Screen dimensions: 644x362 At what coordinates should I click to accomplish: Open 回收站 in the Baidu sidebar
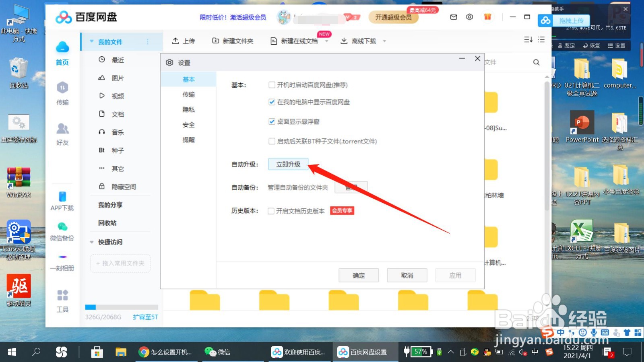point(107,223)
